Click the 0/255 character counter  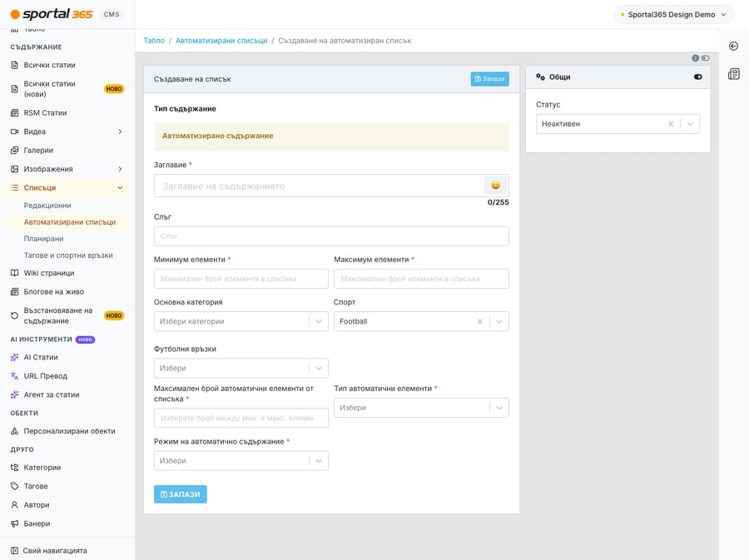click(x=498, y=202)
